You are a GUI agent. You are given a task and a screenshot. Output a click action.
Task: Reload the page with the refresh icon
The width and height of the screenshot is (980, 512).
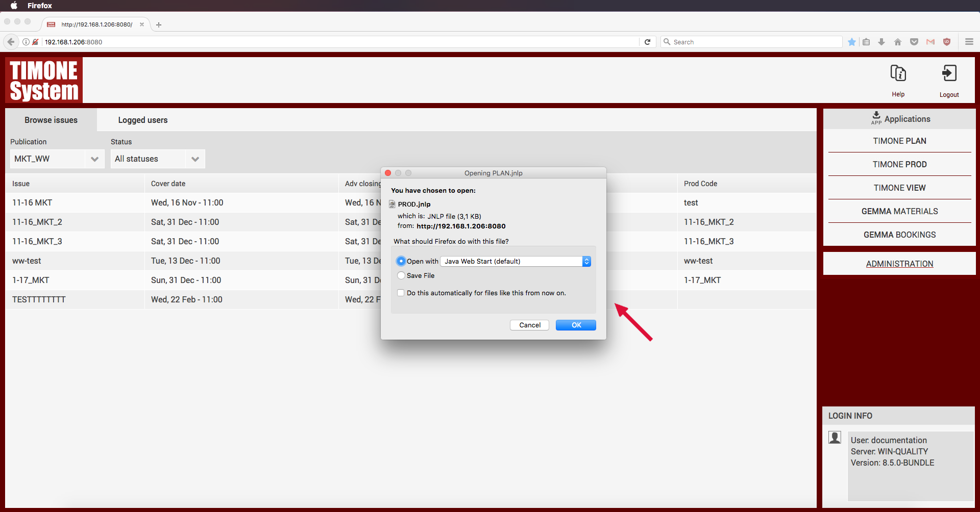click(647, 42)
